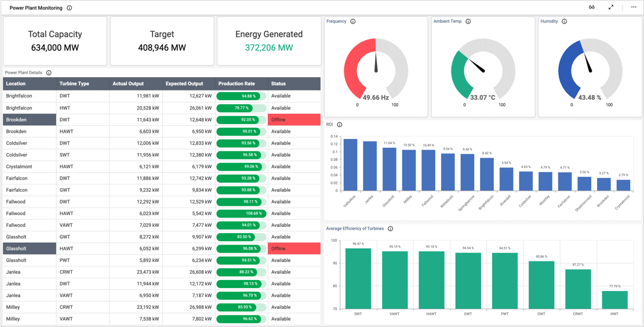Select the HWT bar in efficiency chart
The width and height of the screenshot is (644, 327).
[615, 300]
